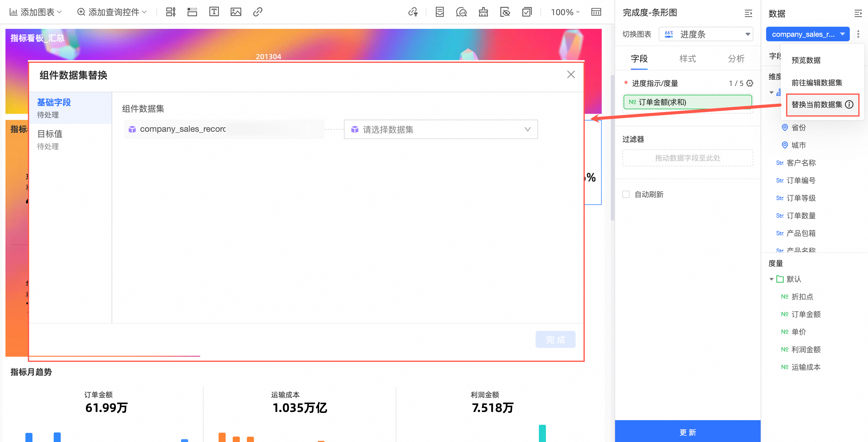The image size is (868, 442).
Task: Click the blue 更新 button
Action: click(x=687, y=432)
